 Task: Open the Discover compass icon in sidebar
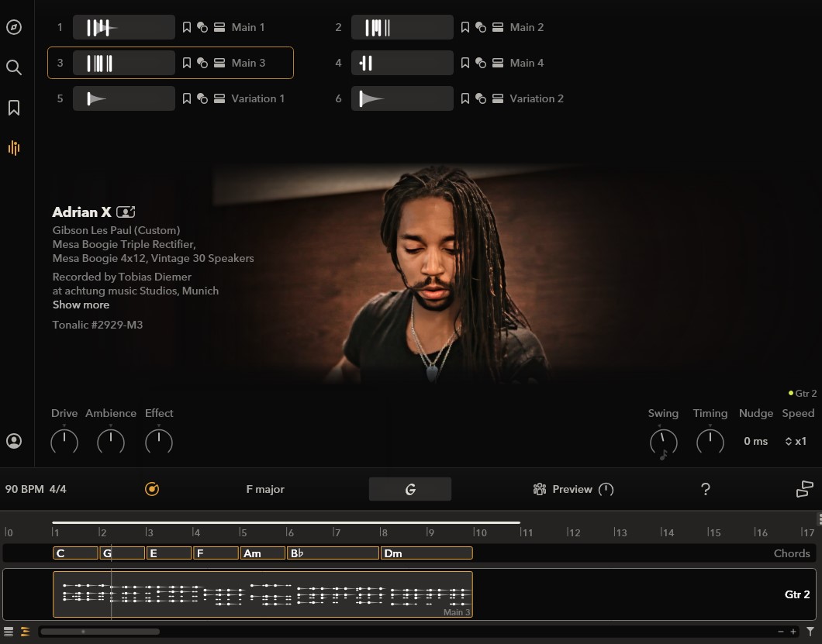tap(14, 28)
